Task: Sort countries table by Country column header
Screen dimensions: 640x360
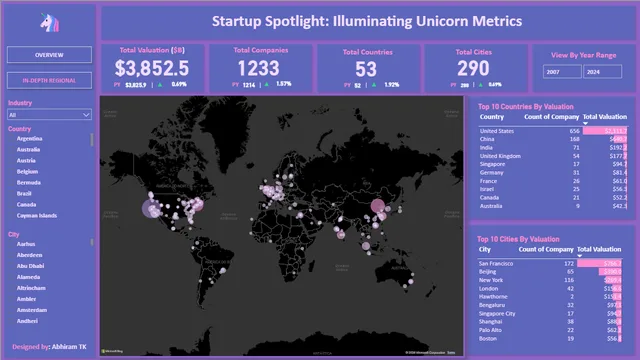Action: click(491, 117)
